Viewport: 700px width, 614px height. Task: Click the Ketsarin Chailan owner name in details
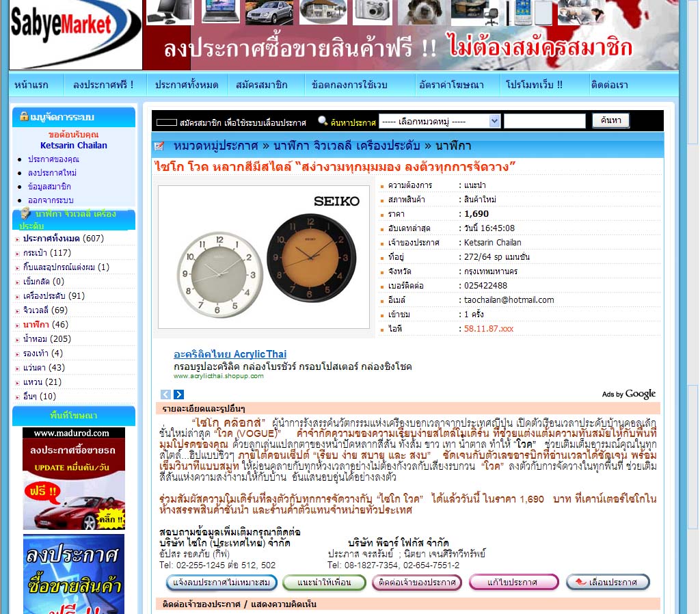[x=492, y=243]
